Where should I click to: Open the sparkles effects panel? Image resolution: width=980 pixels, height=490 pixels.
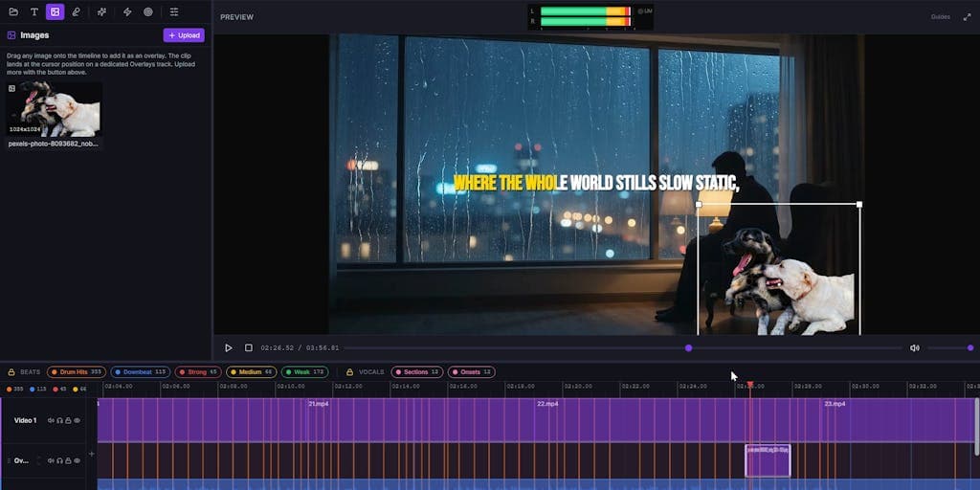click(x=101, y=11)
